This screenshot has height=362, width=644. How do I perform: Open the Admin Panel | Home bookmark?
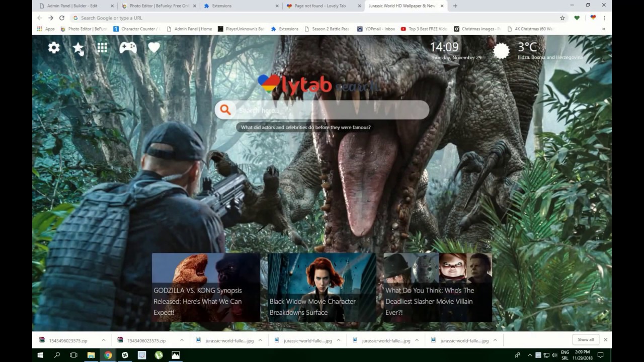(189, 29)
